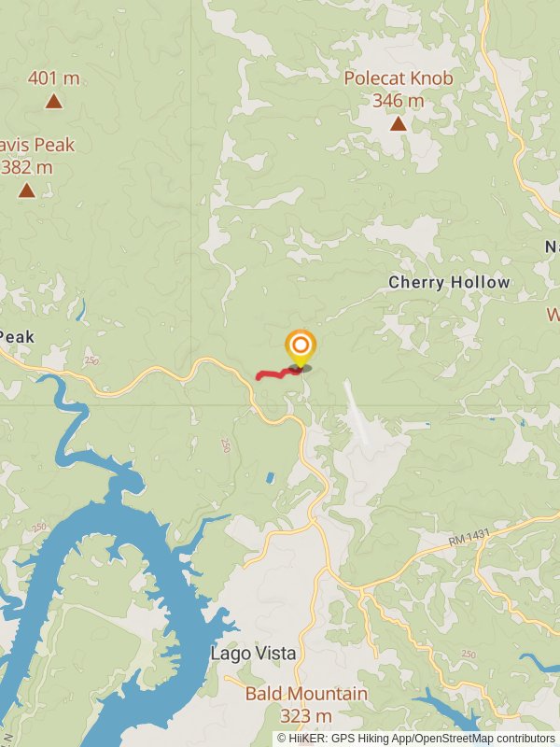Select the Davis Peak triangle marker
The height and width of the screenshot is (747, 560).
(27, 190)
